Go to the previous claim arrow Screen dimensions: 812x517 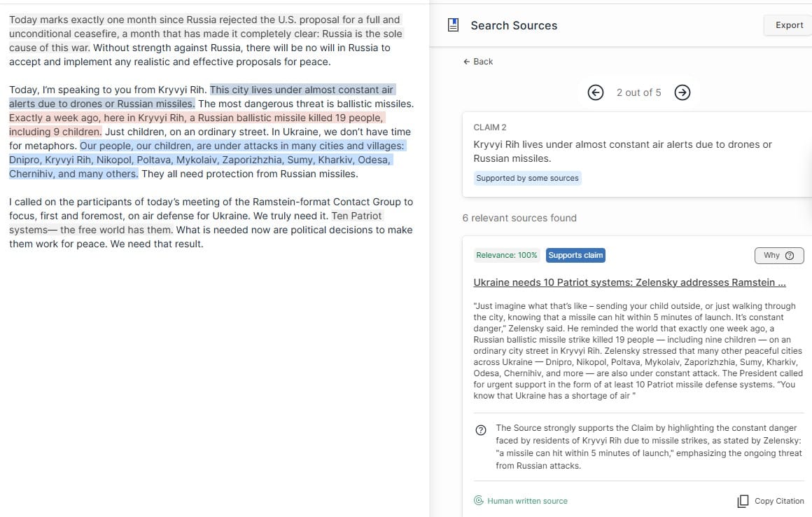point(596,92)
